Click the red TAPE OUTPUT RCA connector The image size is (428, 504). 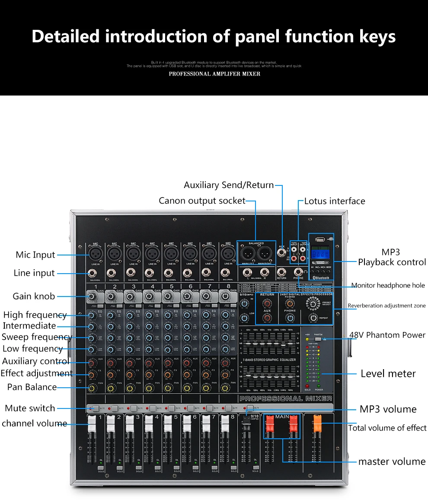[303, 258]
